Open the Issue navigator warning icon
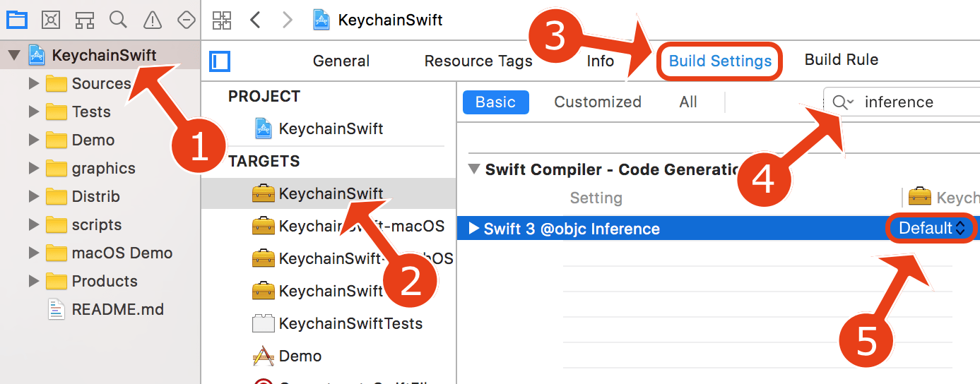 point(152,20)
